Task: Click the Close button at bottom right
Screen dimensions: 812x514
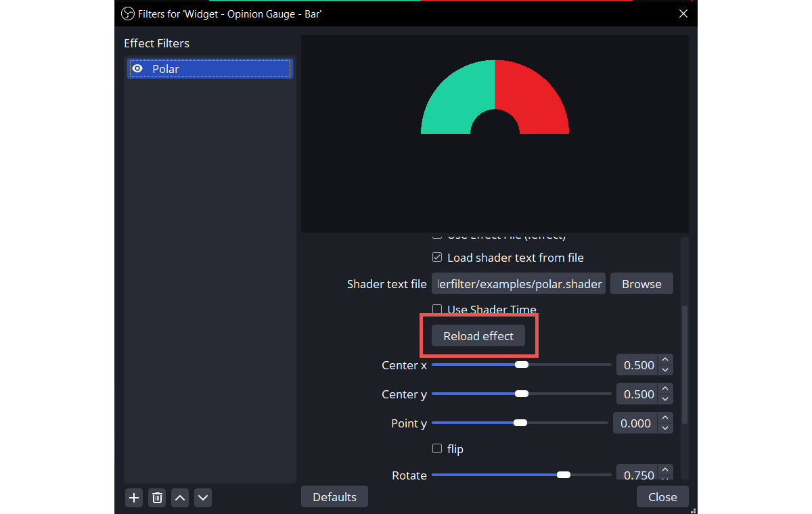Action: 662,497
